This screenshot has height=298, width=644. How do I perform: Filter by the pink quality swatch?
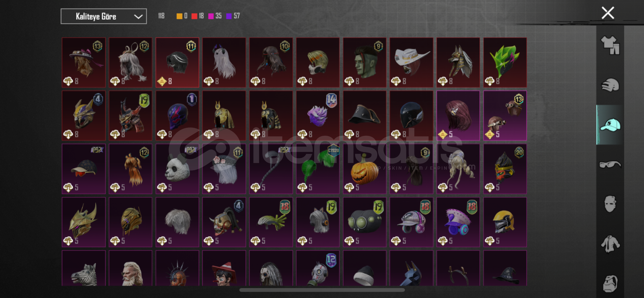(x=211, y=16)
